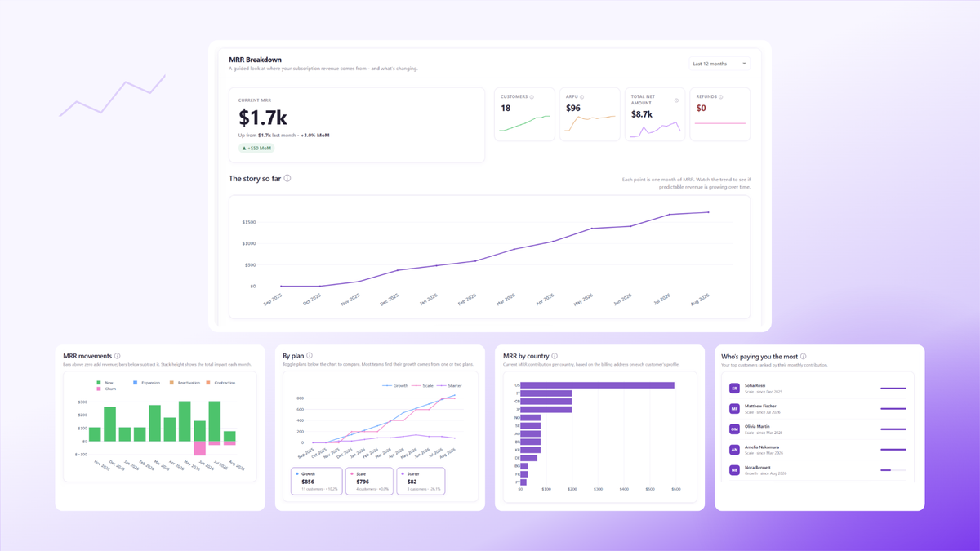Viewport: 980px width, 551px height.
Task: Toggle Contraction series in MRR movements legend
Action: pyautogui.click(x=220, y=383)
